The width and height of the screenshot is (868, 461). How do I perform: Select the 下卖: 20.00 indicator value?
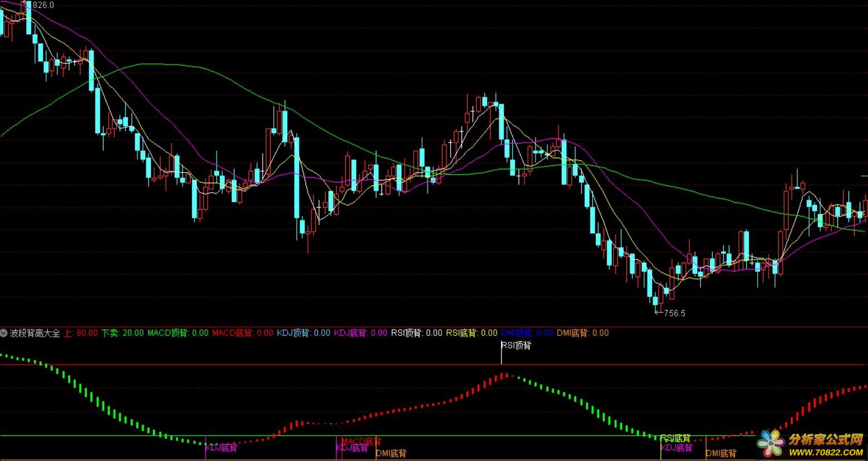tap(122, 333)
